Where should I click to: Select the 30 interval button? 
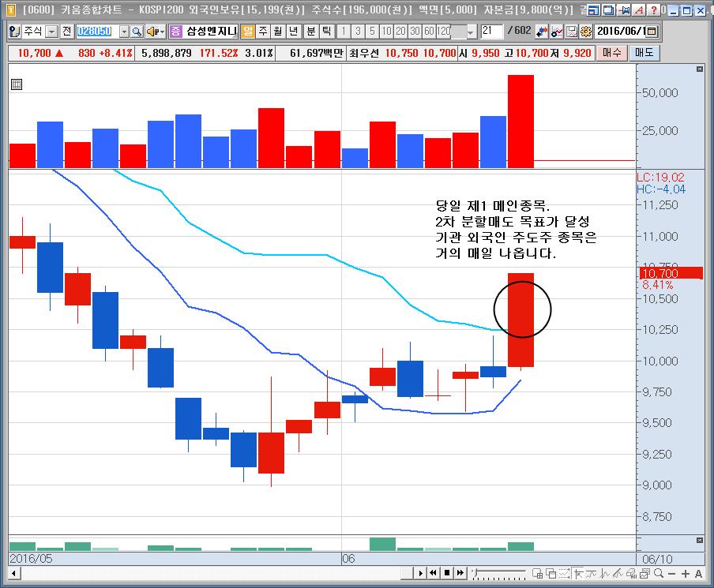415,32
